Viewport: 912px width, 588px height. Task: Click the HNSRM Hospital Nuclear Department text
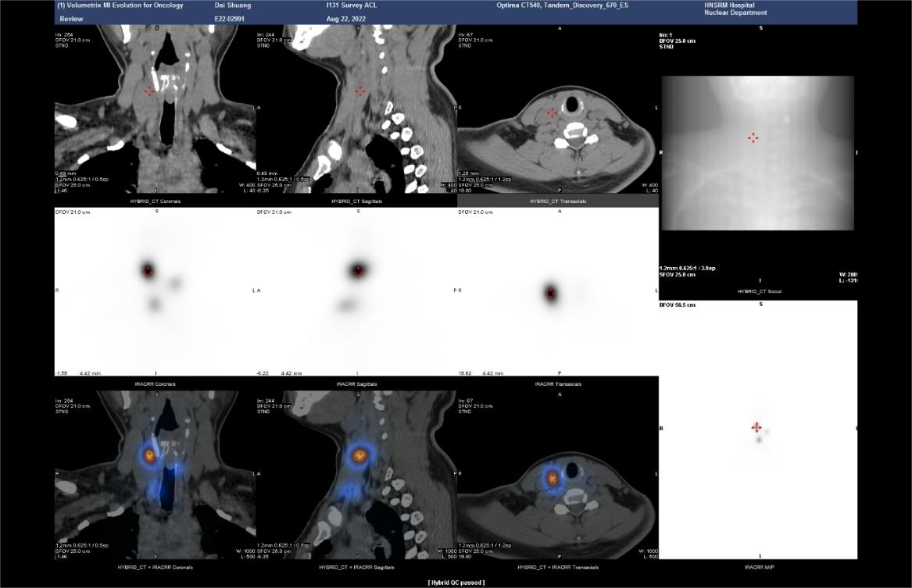(735, 9)
